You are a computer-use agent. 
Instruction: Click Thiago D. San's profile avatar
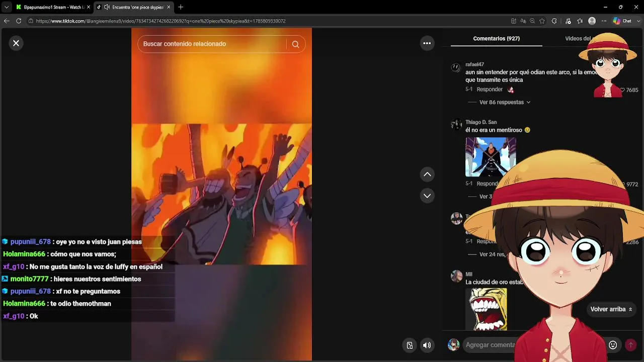point(456,125)
